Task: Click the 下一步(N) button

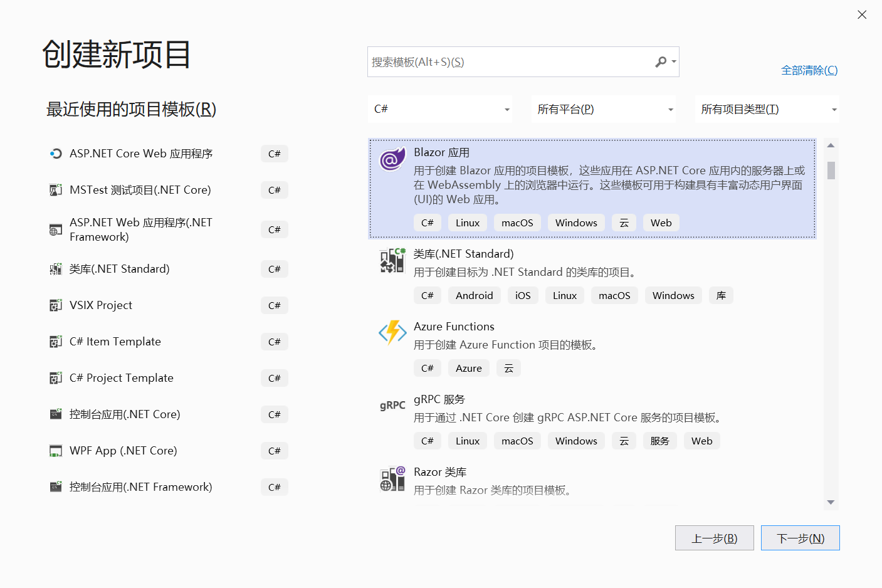Action: (800, 537)
